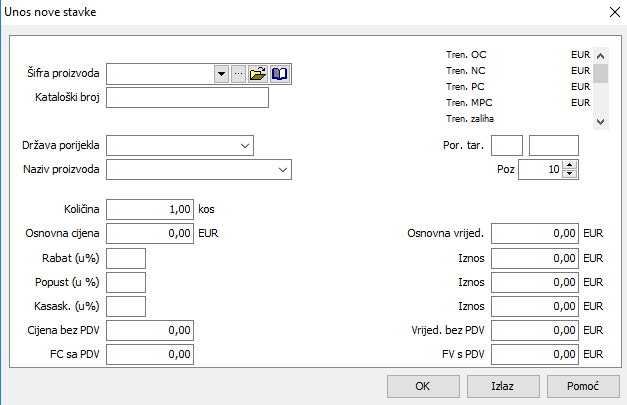Decrease the Poz value with down arrow
Screen dimensions: 627x405
(570, 174)
